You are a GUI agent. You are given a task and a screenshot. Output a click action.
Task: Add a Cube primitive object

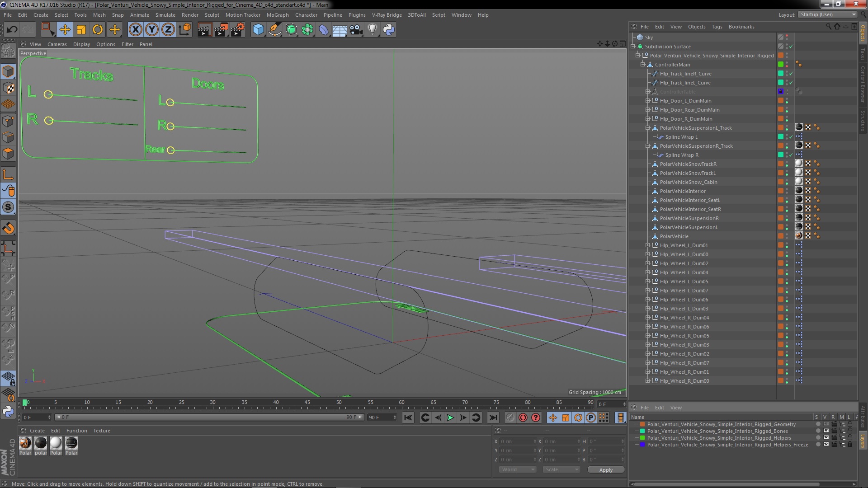pos(258,30)
